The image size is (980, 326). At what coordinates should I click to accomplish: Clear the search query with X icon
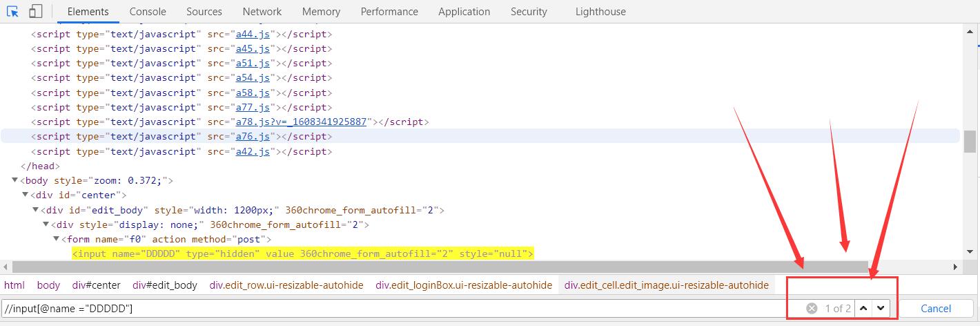[812, 308]
